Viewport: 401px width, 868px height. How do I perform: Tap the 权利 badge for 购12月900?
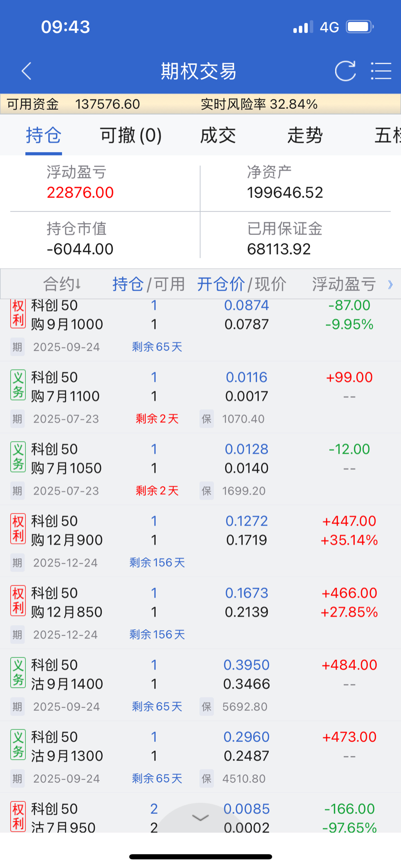pos(18,529)
